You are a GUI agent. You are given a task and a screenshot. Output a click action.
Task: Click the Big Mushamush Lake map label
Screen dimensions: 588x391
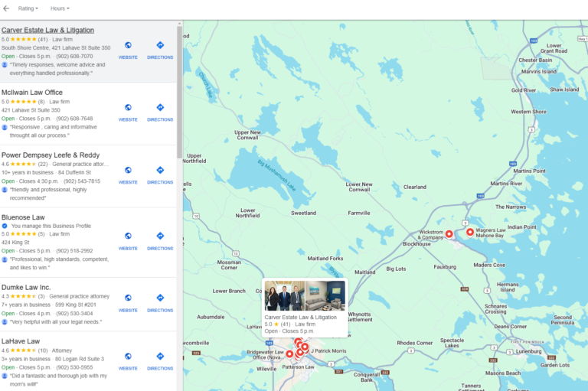pyautogui.click(x=276, y=175)
